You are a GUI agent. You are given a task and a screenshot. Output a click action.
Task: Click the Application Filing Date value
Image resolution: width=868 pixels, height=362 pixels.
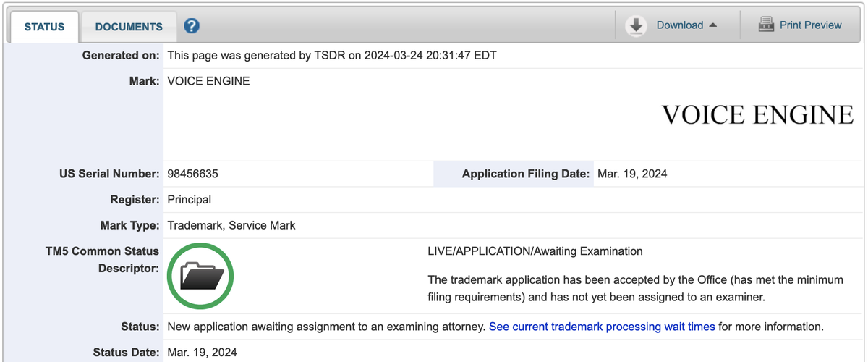tap(632, 174)
